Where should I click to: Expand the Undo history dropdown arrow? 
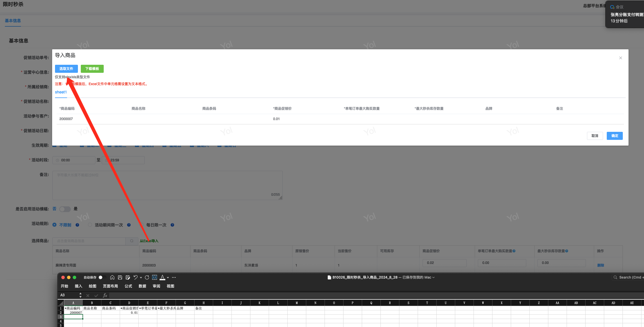click(x=141, y=278)
